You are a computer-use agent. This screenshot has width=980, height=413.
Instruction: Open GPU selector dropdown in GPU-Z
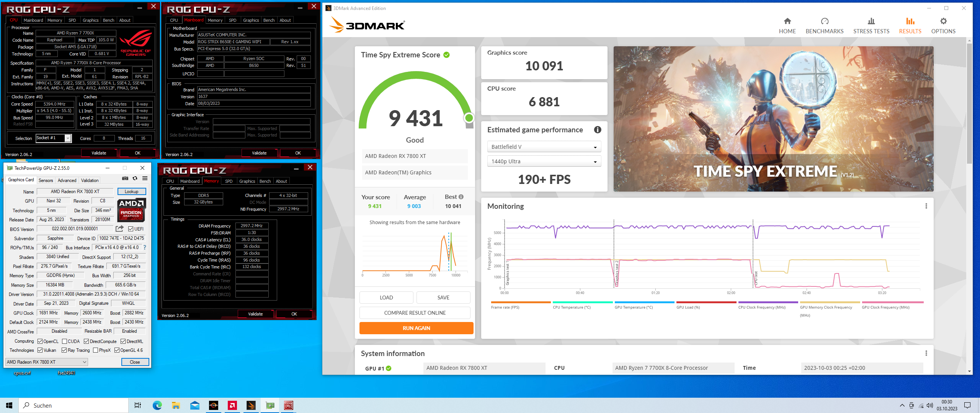click(x=47, y=362)
